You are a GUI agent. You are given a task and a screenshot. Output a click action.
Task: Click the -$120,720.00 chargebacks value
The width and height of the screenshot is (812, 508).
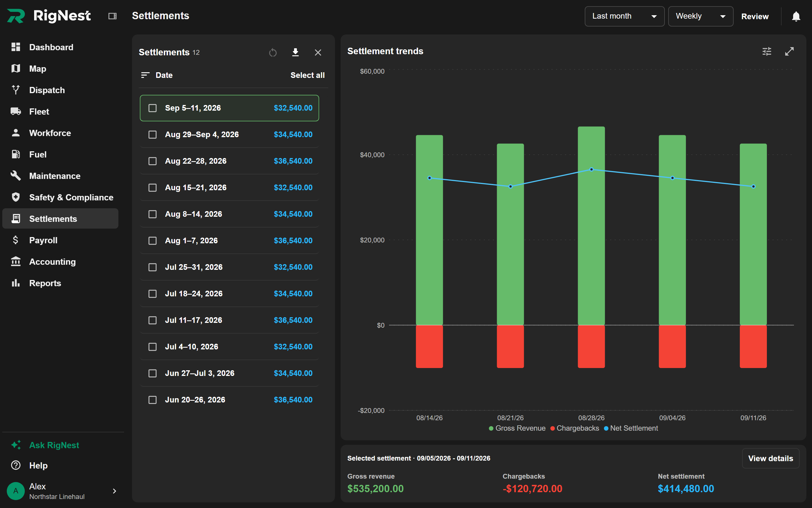coord(533,489)
